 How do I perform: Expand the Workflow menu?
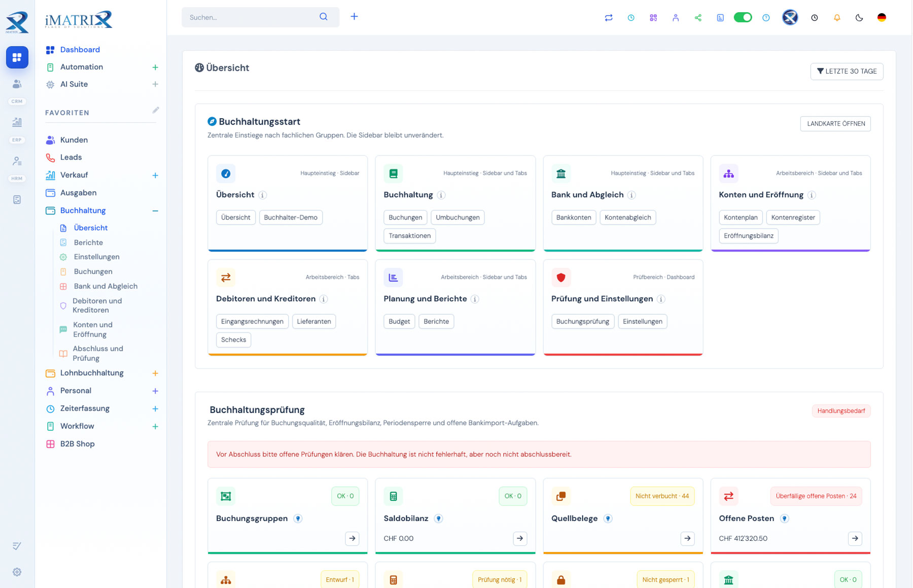click(155, 426)
